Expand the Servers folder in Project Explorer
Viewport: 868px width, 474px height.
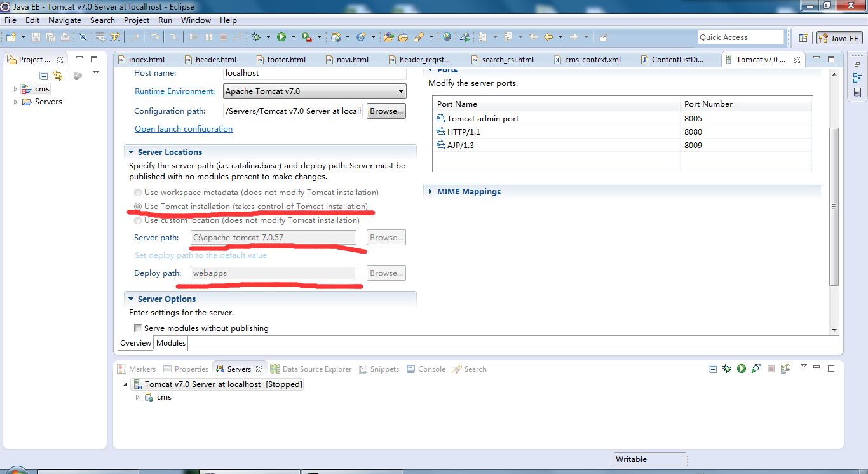16,102
